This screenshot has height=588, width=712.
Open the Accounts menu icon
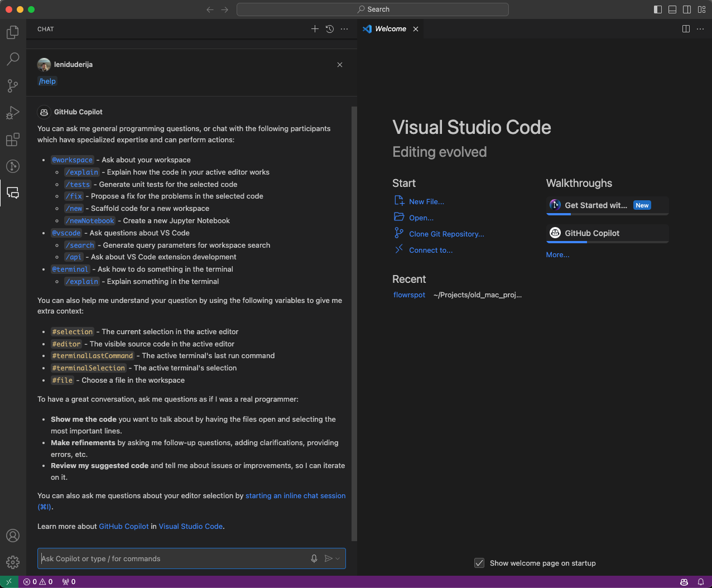12,536
